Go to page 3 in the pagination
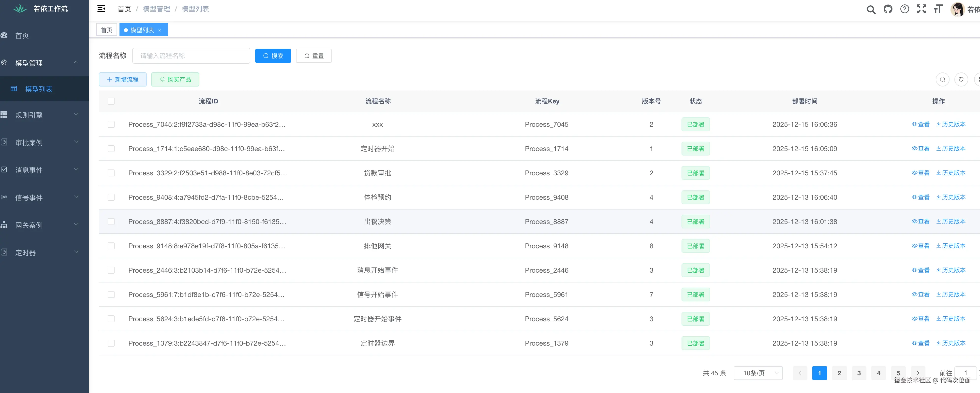The height and width of the screenshot is (393, 980). pyautogui.click(x=859, y=373)
